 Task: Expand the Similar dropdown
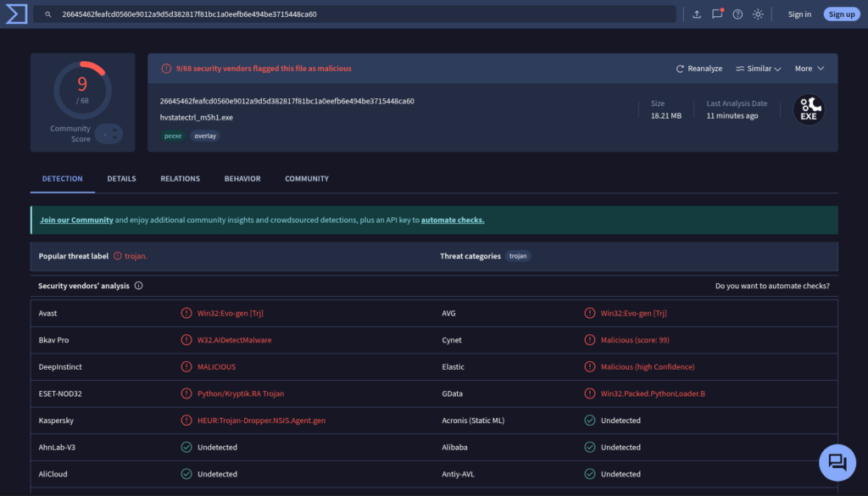(759, 69)
